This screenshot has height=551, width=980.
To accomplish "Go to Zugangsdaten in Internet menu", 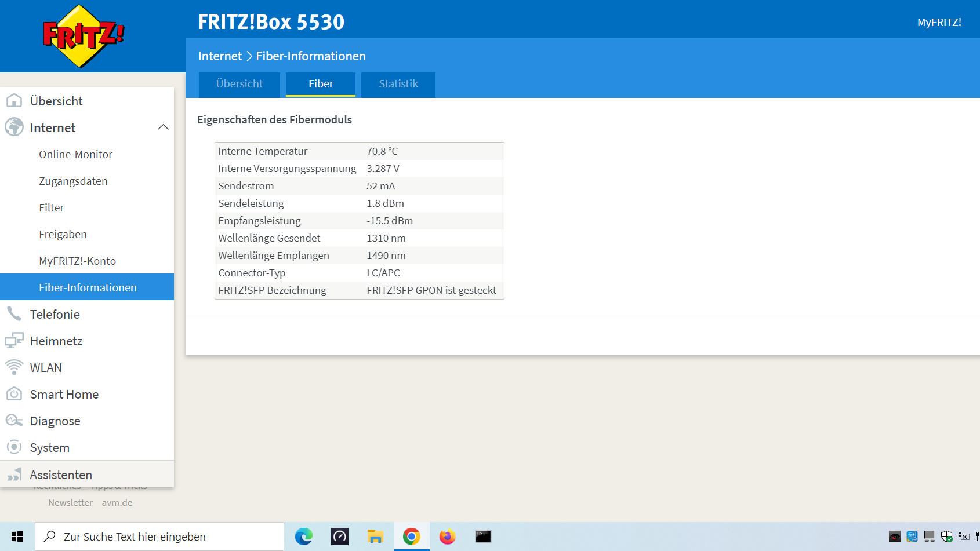I will coord(73,181).
